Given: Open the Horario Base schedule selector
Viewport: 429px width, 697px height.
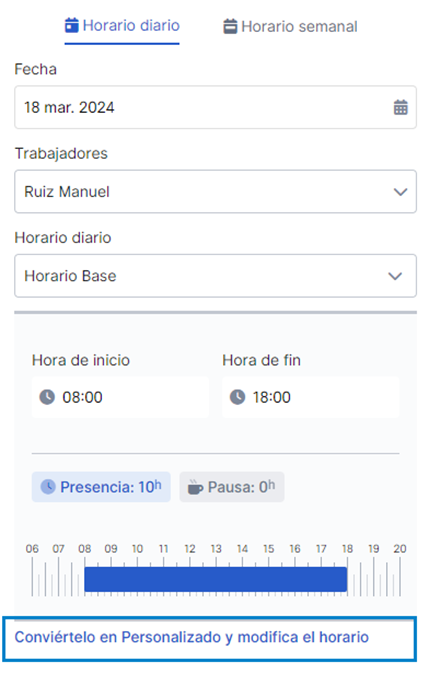Looking at the screenshot, I should pos(215,276).
